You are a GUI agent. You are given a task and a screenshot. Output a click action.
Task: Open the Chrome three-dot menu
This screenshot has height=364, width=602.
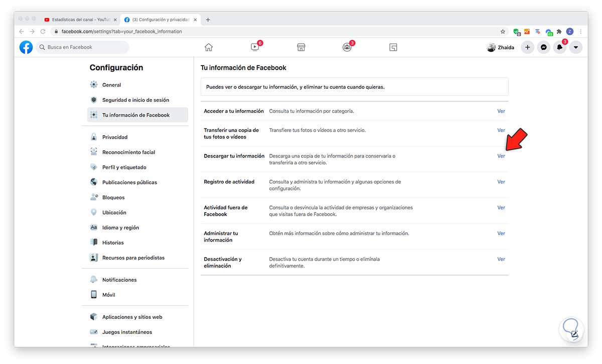click(x=580, y=31)
